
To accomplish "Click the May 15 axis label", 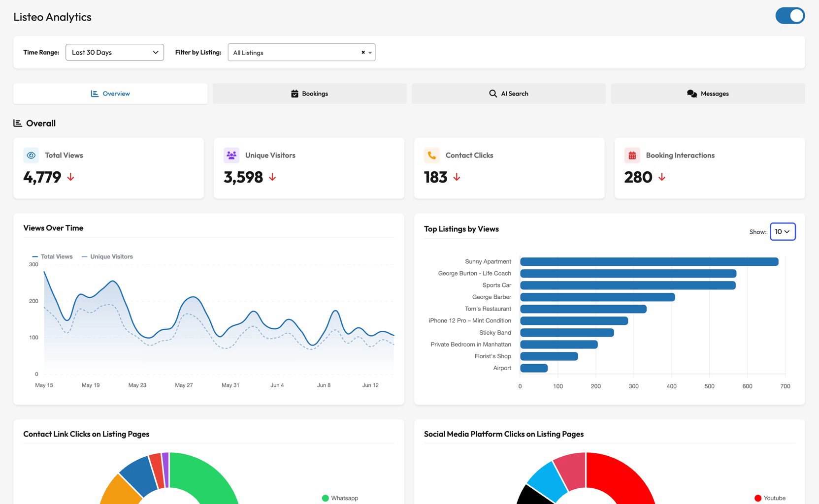I will coord(44,385).
